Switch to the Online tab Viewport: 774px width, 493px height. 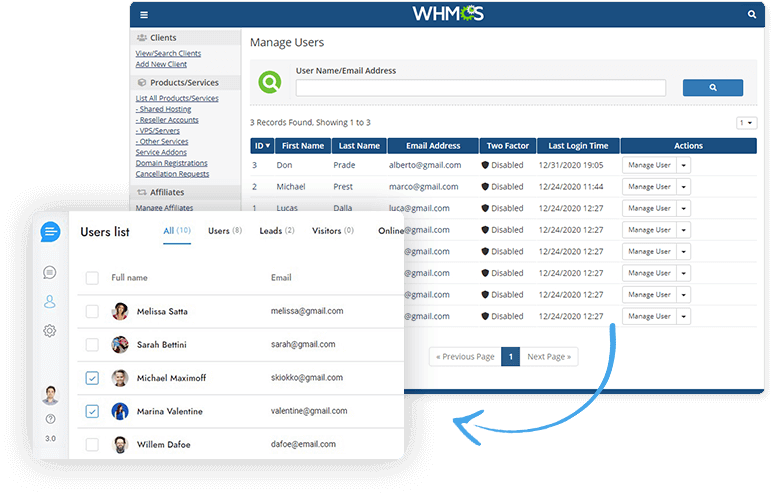point(391,231)
